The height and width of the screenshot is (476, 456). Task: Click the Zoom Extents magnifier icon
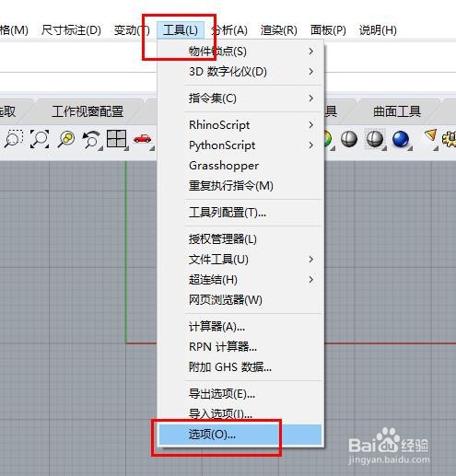(x=40, y=139)
